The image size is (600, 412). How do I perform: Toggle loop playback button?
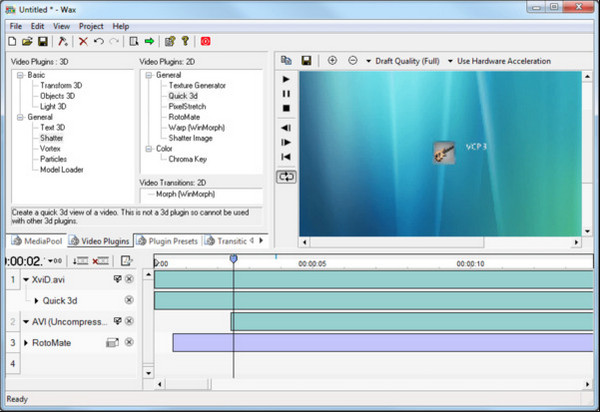click(x=286, y=177)
